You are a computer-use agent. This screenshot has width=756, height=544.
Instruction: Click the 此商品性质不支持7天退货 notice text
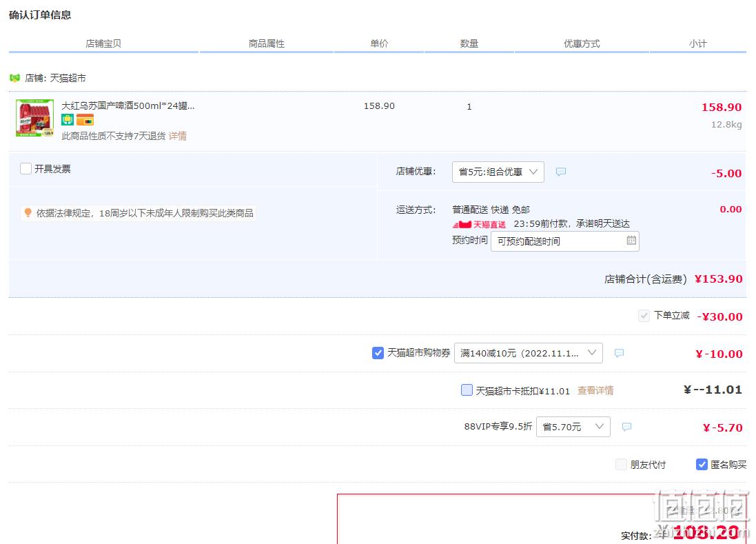click(114, 136)
